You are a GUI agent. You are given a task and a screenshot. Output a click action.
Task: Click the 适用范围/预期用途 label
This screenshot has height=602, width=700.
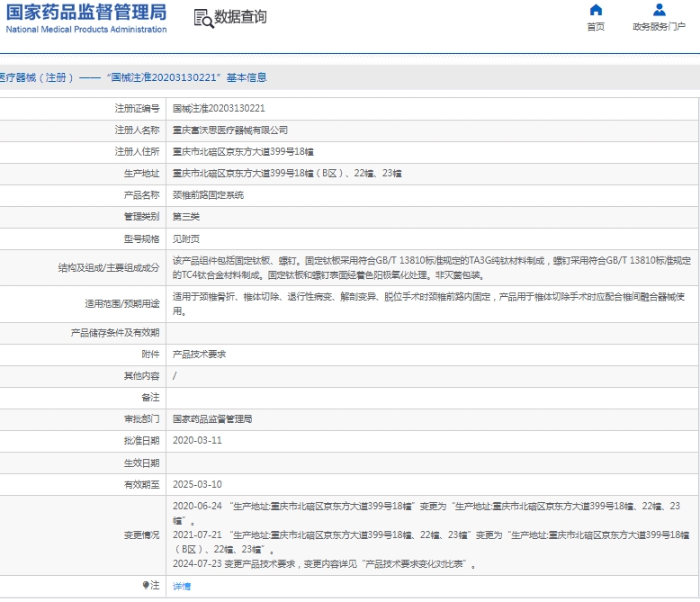pyautogui.click(x=121, y=304)
